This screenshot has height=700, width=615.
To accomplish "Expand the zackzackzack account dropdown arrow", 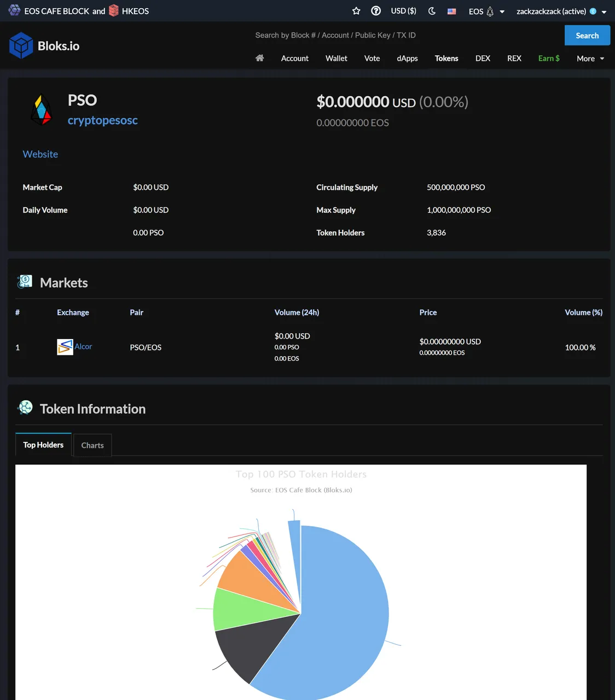I will 604,11.
